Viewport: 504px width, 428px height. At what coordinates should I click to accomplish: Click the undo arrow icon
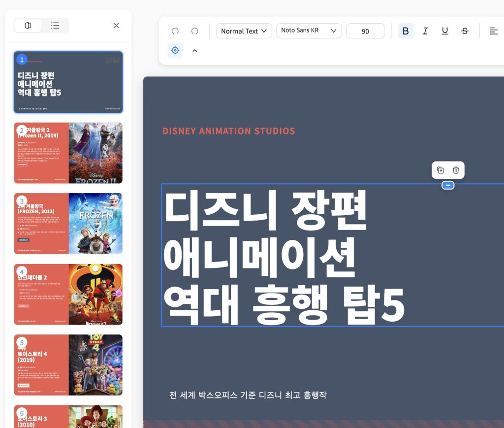[x=175, y=31]
